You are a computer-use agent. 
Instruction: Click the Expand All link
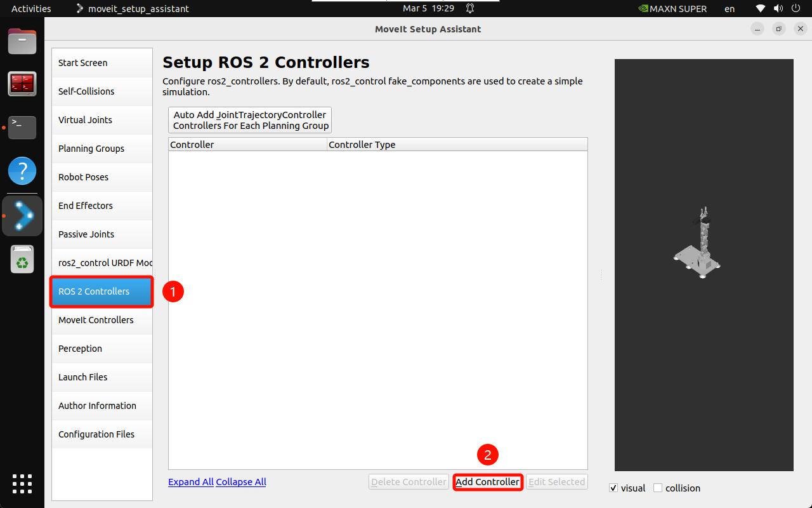tap(191, 482)
